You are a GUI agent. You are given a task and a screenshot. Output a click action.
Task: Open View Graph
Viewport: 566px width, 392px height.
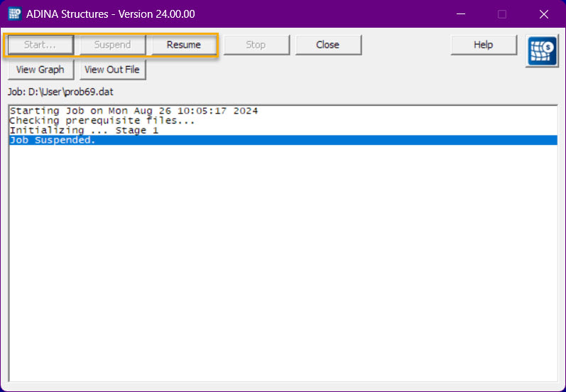40,70
